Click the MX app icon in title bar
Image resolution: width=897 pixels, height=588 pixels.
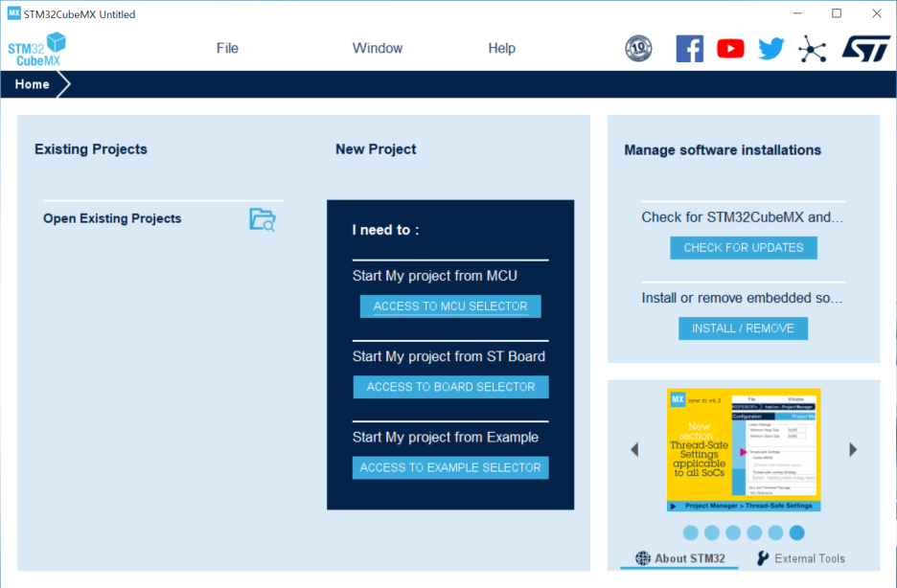pyautogui.click(x=13, y=13)
